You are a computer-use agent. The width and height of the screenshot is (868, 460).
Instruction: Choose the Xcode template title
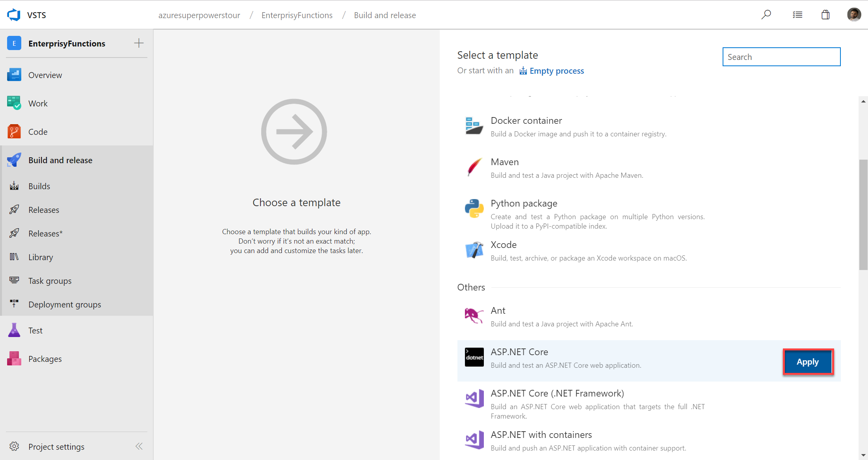point(504,244)
